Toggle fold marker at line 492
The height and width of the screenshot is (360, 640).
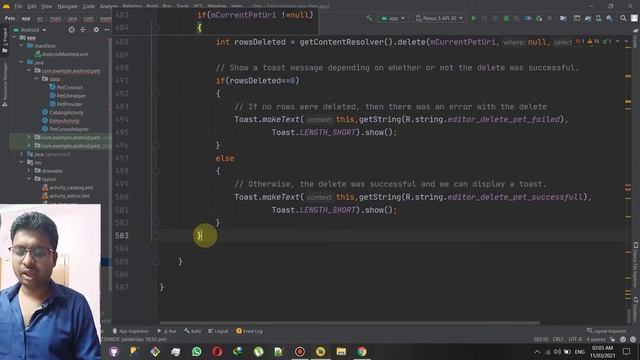[156, 93]
